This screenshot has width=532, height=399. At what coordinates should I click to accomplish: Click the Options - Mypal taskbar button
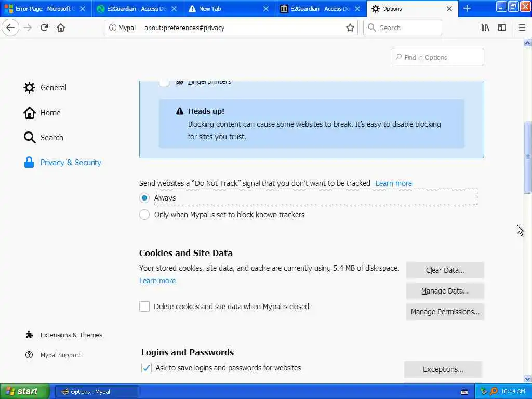[96, 392]
